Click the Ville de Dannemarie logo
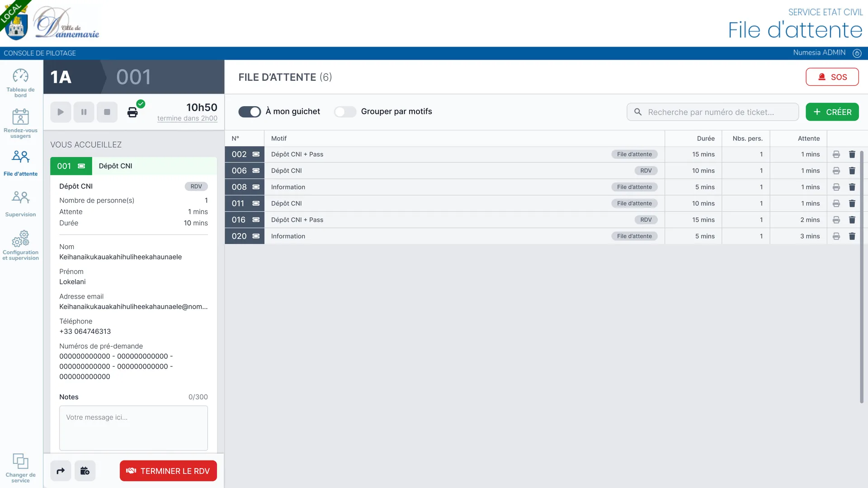868x488 pixels. tap(67, 23)
